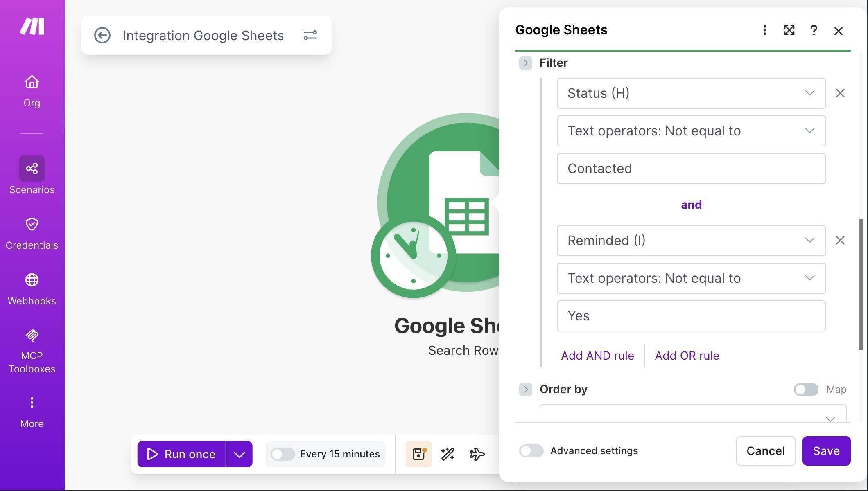Image resolution: width=868 pixels, height=491 pixels.
Task: Toggle Map mode for Order by
Action: tap(806, 390)
